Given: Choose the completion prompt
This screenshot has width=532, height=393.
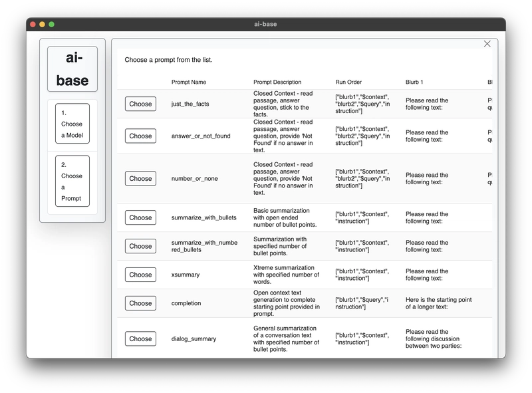Looking at the screenshot, I should tap(140, 303).
